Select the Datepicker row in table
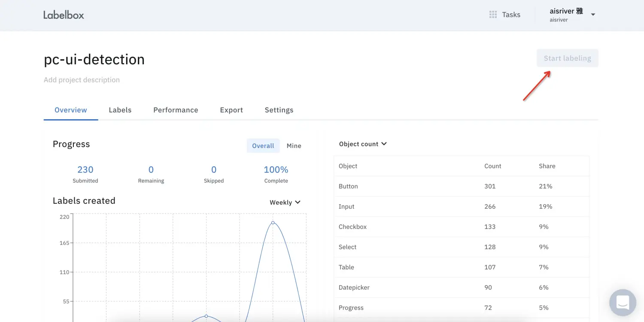This screenshot has width=644, height=322. point(462,287)
